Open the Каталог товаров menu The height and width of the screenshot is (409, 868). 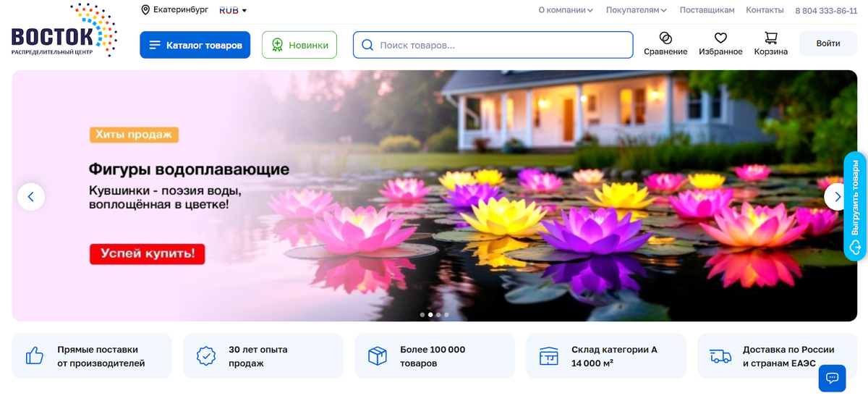(195, 45)
